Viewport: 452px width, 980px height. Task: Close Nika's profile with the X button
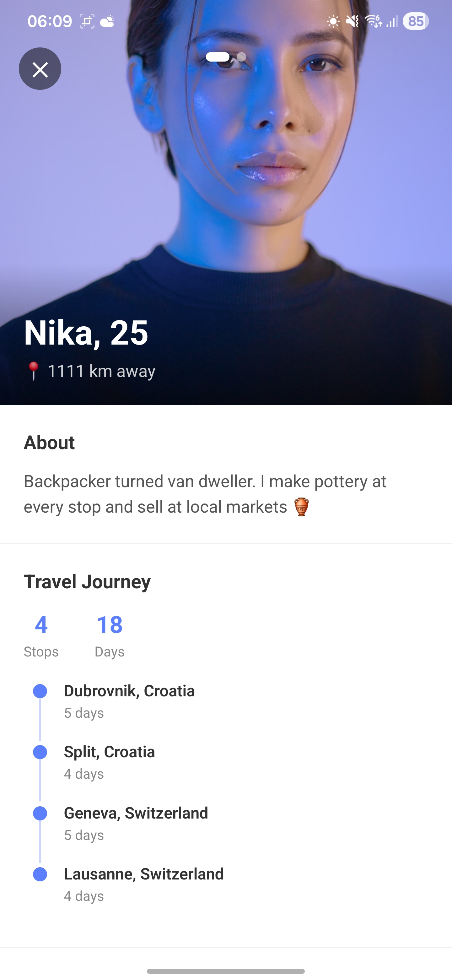40,69
